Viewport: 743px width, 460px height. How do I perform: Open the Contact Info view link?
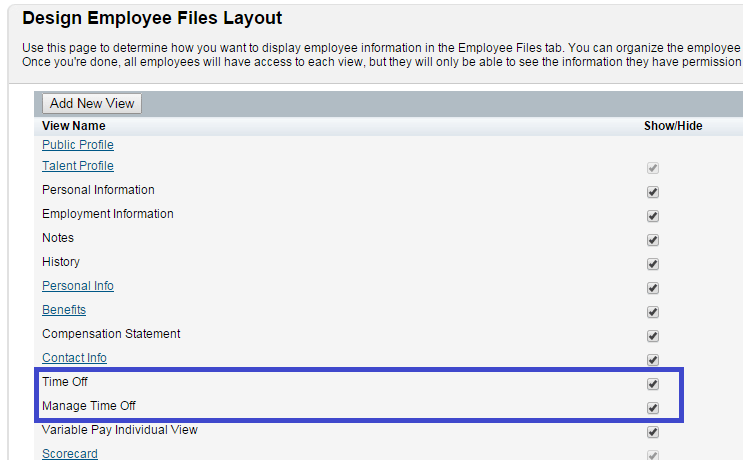[x=74, y=358]
